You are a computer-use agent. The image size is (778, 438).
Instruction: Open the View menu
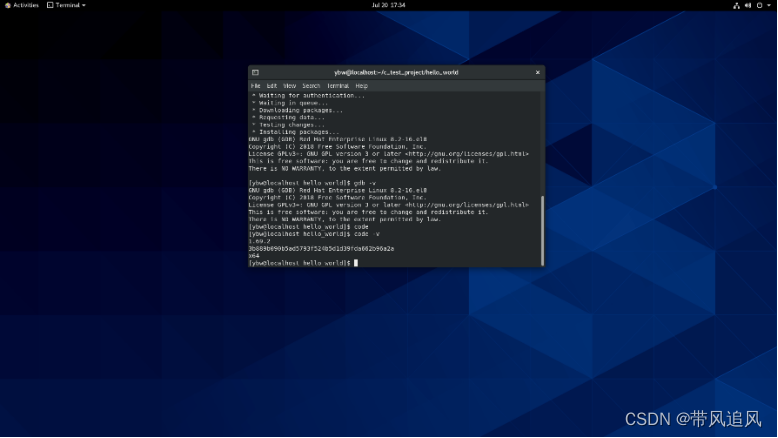pos(289,86)
